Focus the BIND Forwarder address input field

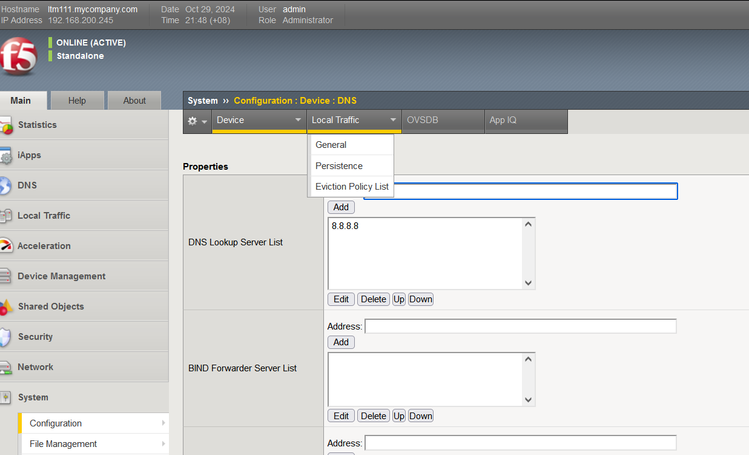coord(521,327)
